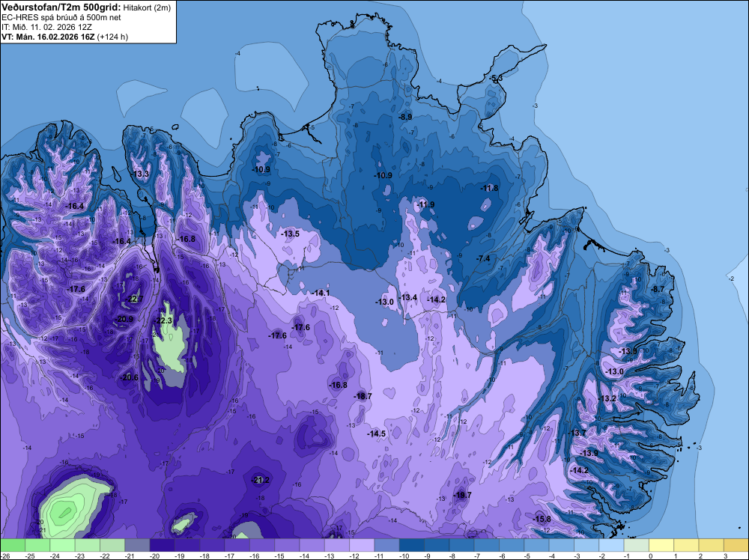
Task: Pick the -12 light lilac legend swatch
Action: [362, 545]
